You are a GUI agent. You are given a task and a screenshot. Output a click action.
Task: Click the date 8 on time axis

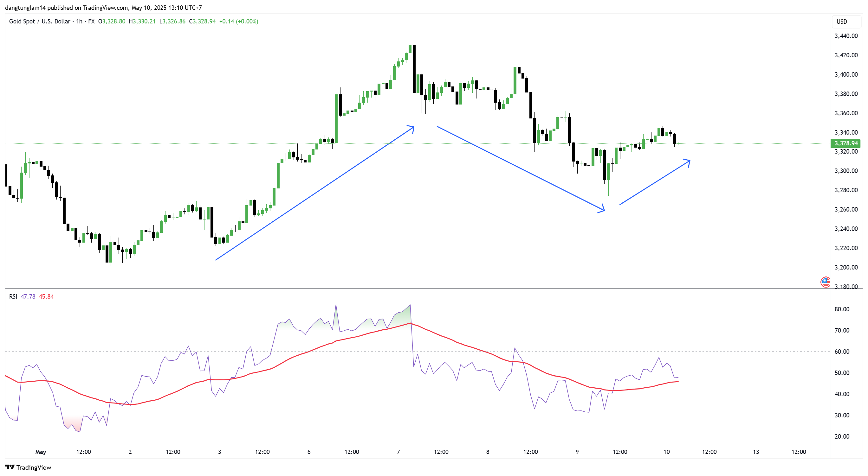(488, 452)
